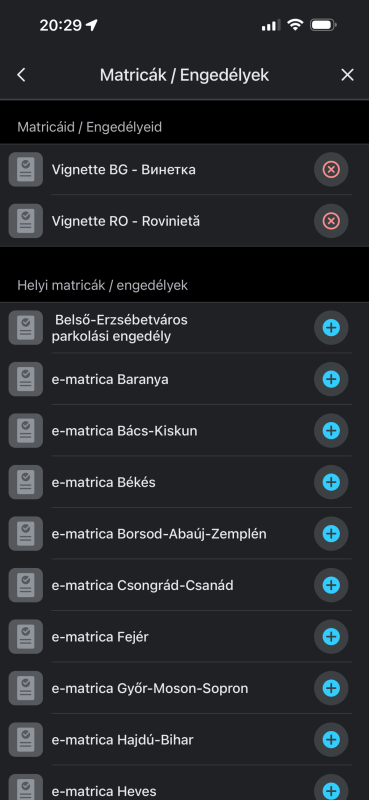The image size is (369, 800).
Task: Add e-matrica Bács-Kiskun vignette
Action: pos(331,431)
